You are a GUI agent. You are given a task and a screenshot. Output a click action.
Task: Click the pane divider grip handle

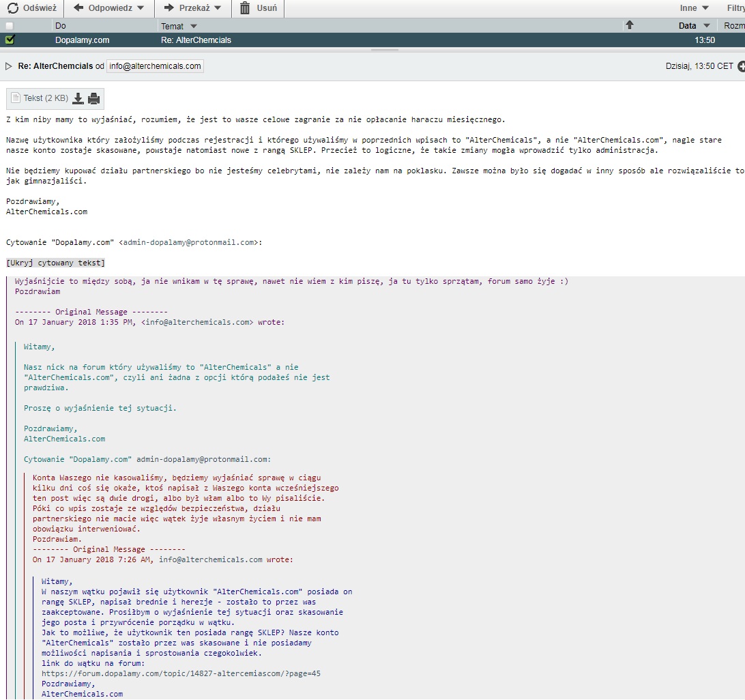pyautogui.click(x=384, y=50)
